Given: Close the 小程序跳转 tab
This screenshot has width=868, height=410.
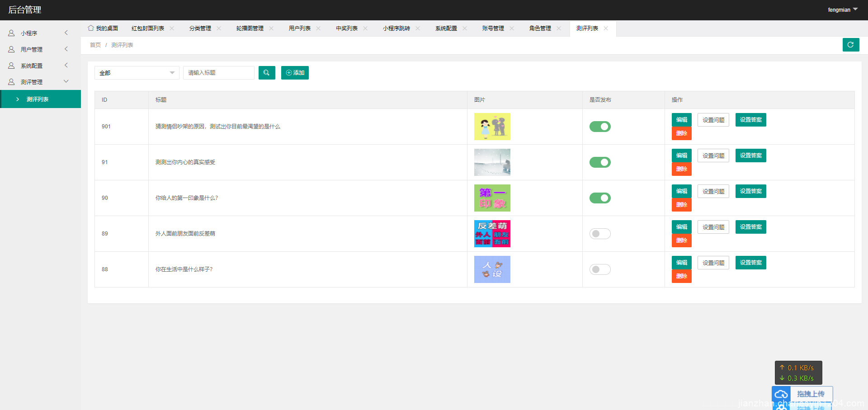Looking at the screenshot, I should point(418,28).
